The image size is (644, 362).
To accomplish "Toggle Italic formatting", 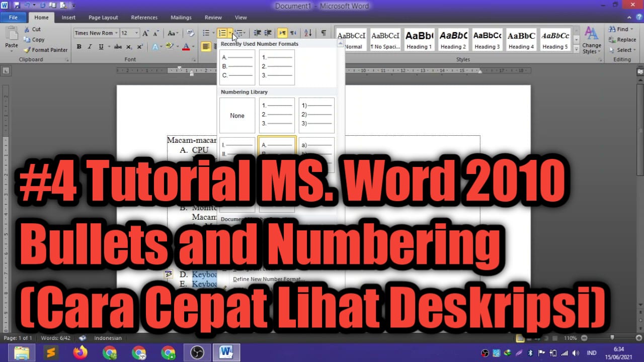I will pyautogui.click(x=90, y=47).
